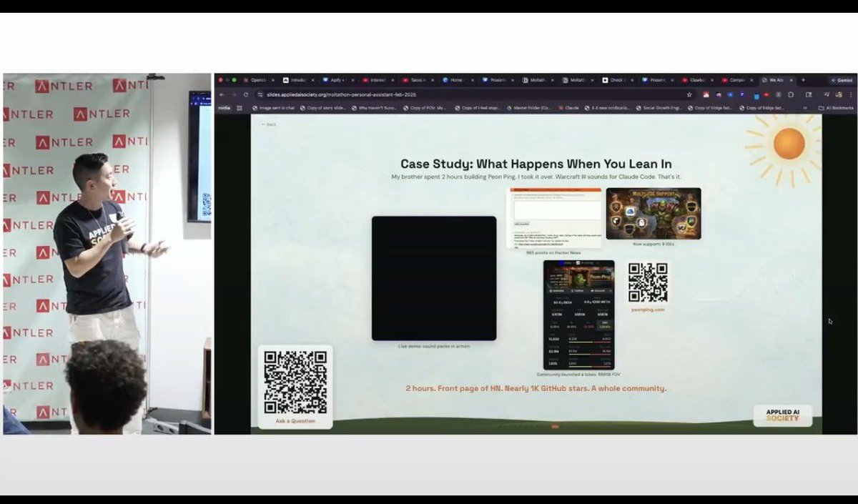This screenshot has width=858, height=504.
Task: Open site info icon left of the URL
Action: point(260,94)
